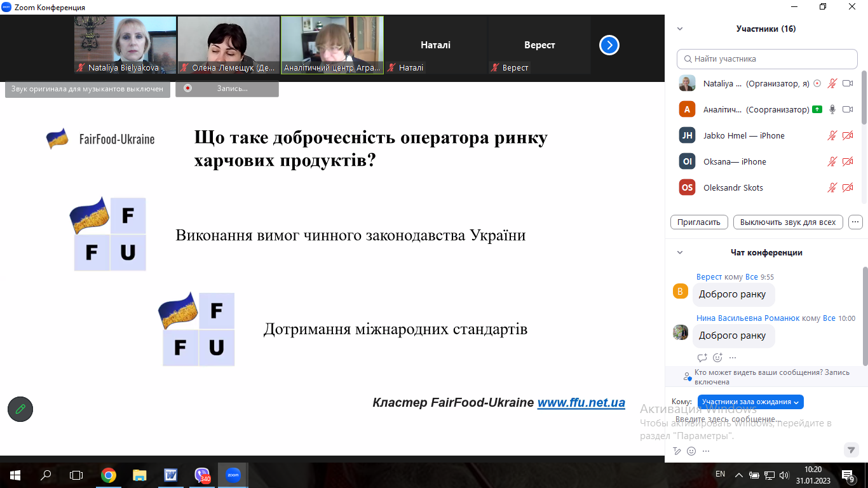This screenshot has height=488, width=868.
Task: Select Олена Лемещук video thumbnail
Action: click(x=229, y=45)
